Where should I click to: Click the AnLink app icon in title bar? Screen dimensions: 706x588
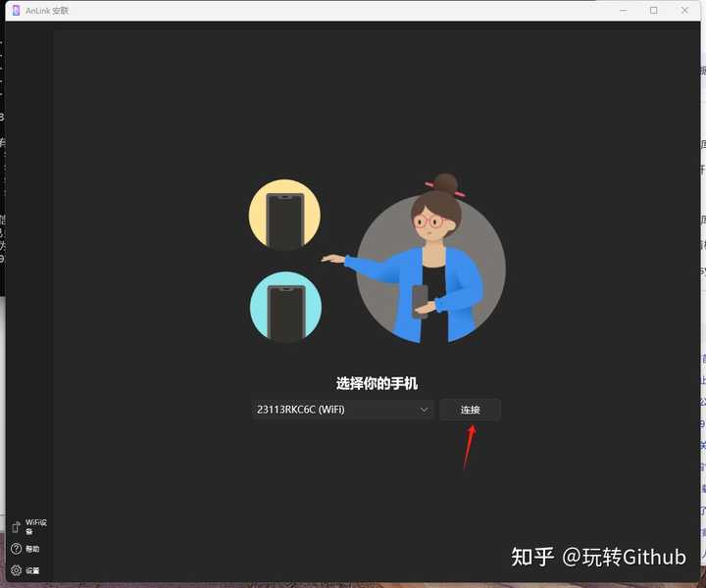(x=16, y=10)
